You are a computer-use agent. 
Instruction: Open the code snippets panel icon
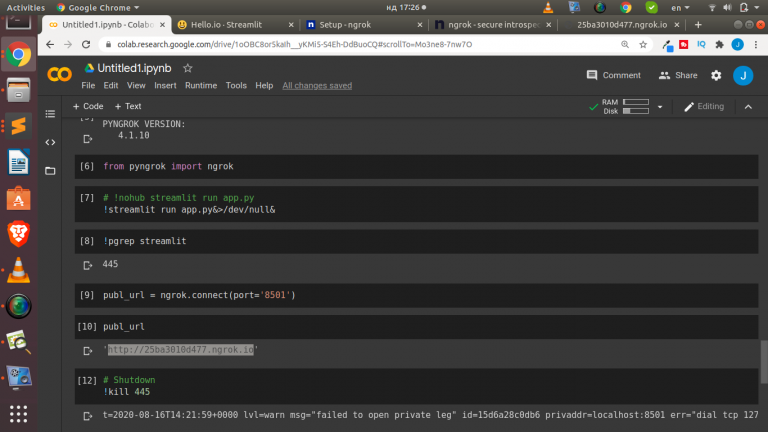(51, 141)
